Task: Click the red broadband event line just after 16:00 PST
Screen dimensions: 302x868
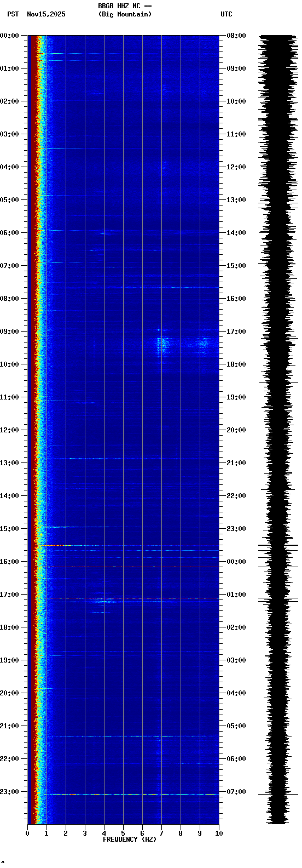Action: point(130,567)
